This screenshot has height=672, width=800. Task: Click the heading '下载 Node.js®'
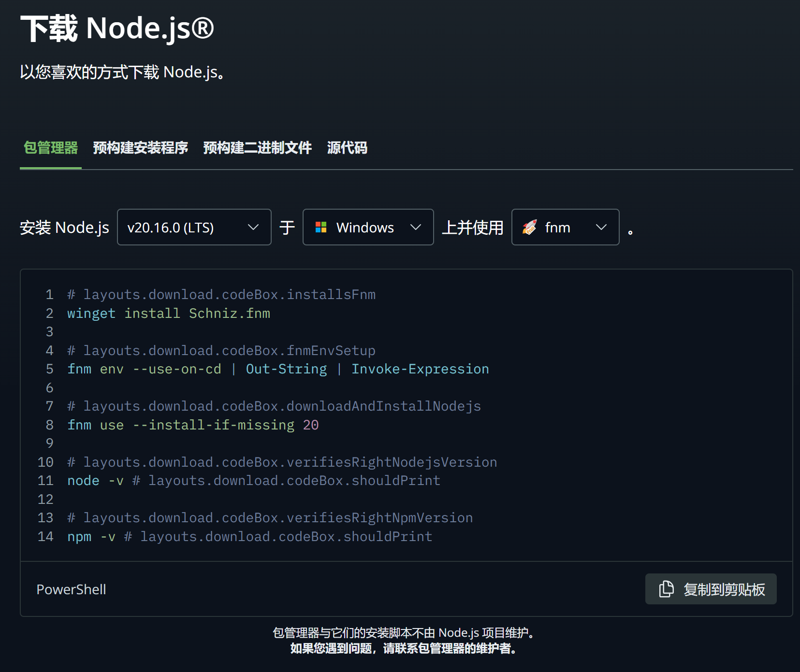pos(117,28)
